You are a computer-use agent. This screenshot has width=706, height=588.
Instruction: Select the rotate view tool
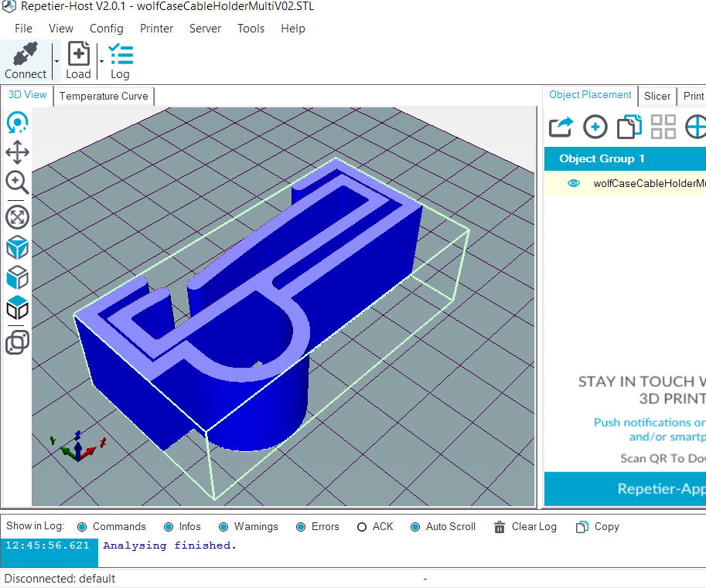coord(17,123)
